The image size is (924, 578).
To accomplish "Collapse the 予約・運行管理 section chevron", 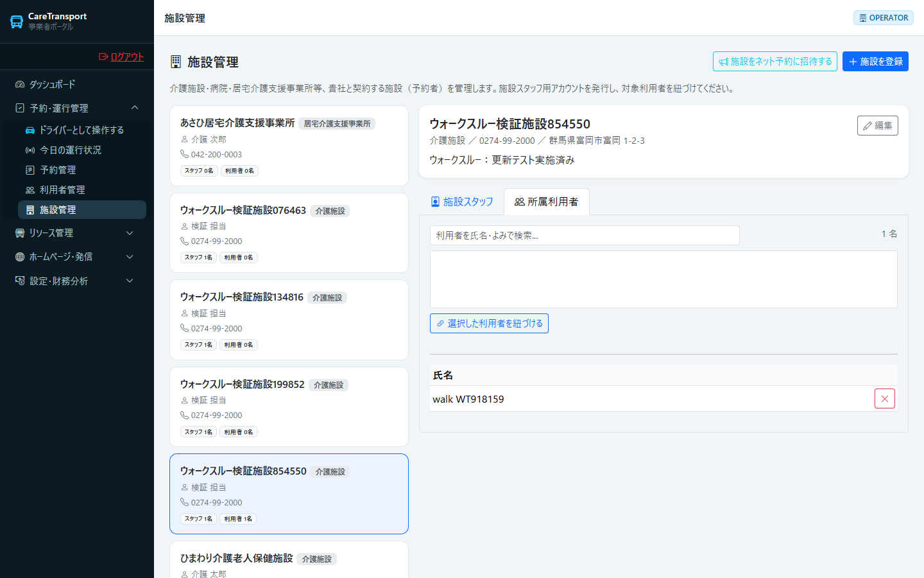I will [135, 108].
